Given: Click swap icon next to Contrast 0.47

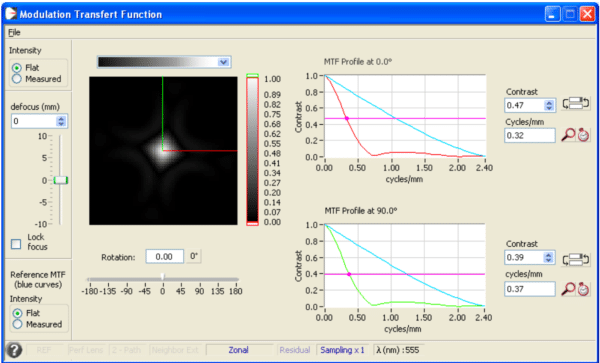Looking at the screenshot, I should click(576, 104).
